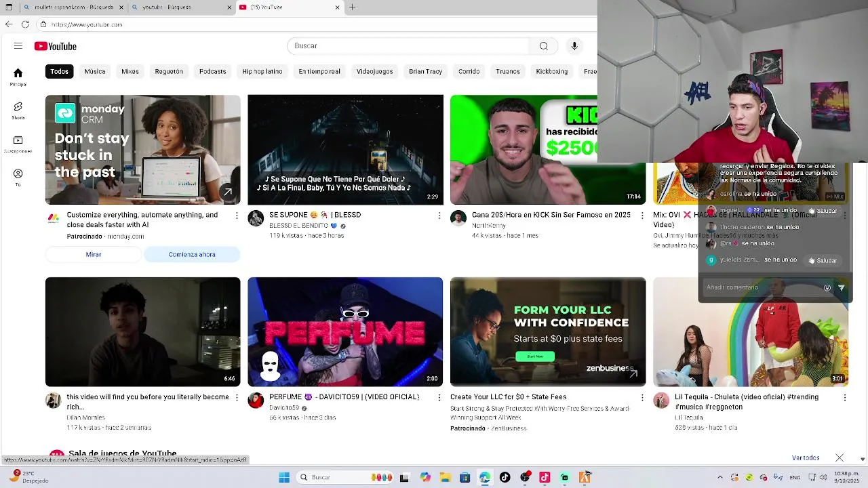Select the Hip hop latino chip

(262, 71)
